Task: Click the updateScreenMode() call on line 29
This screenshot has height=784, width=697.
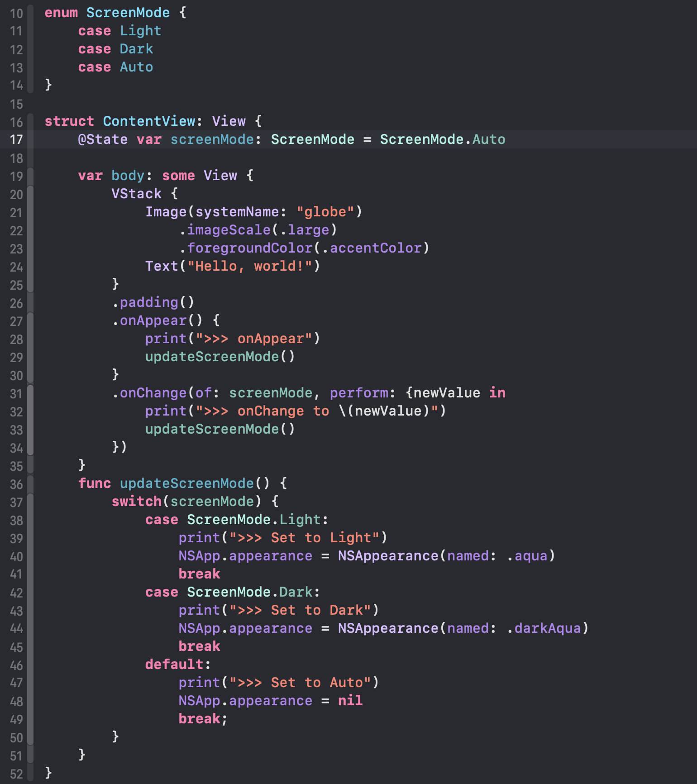Action: tap(220, 357)
